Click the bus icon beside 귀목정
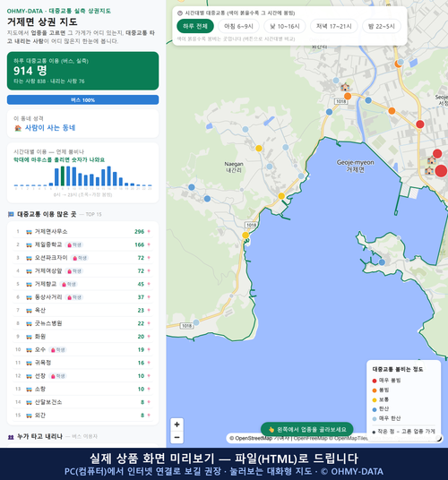This screenshot has height=480, width=448. (29, 363)
